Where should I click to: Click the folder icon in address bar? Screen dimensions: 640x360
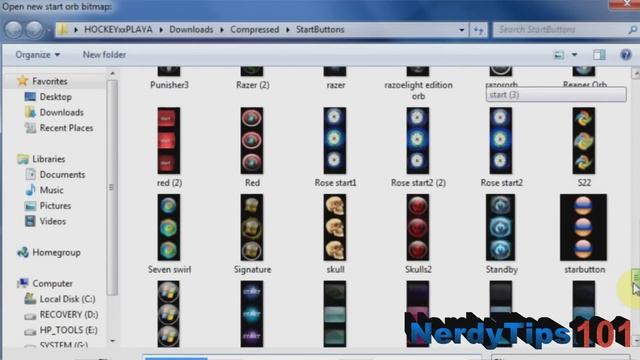(62, 29)
